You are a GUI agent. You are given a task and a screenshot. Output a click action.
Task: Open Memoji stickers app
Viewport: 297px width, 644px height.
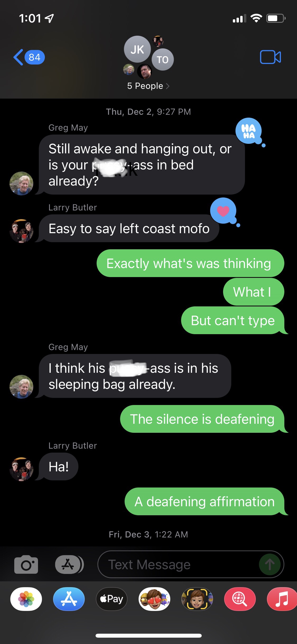coord(154,599)
